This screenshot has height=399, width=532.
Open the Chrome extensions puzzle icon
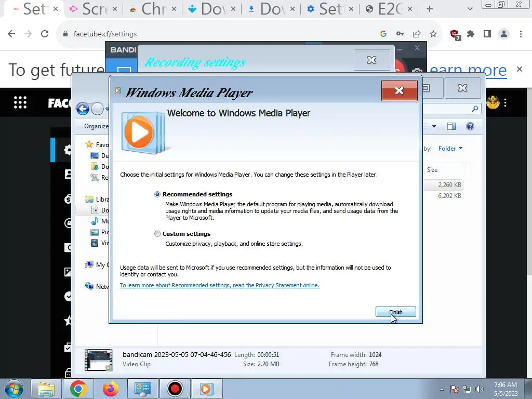(471, 34)
